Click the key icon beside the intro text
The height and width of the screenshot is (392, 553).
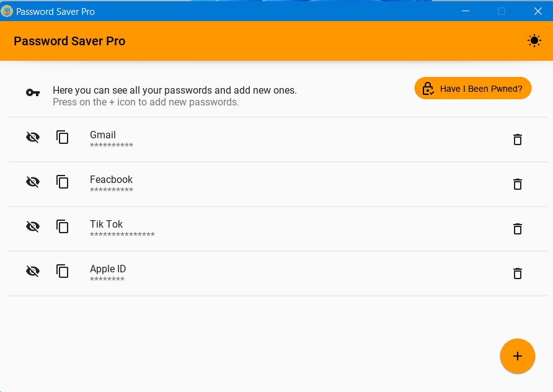tap(33, 92)
